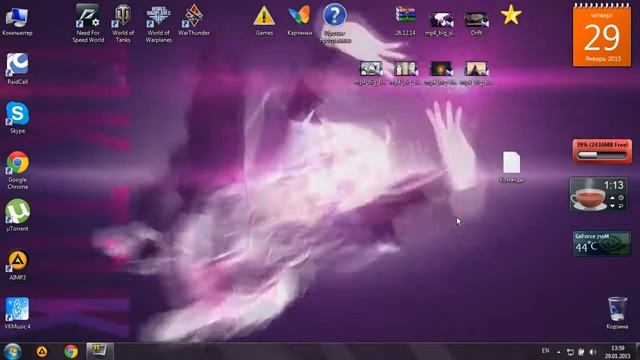Open the Windows Start menu
This screenshot has height=360, width=640.
(x=12, y=351)
